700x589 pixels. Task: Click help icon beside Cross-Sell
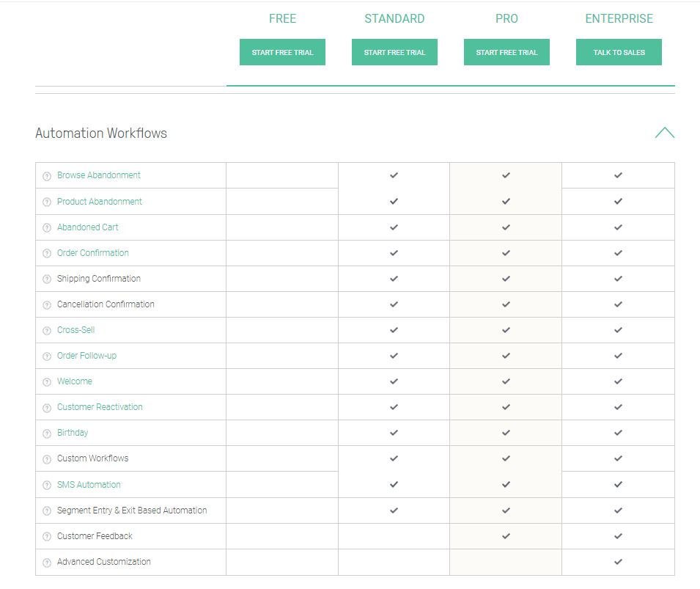coord(47,331)
